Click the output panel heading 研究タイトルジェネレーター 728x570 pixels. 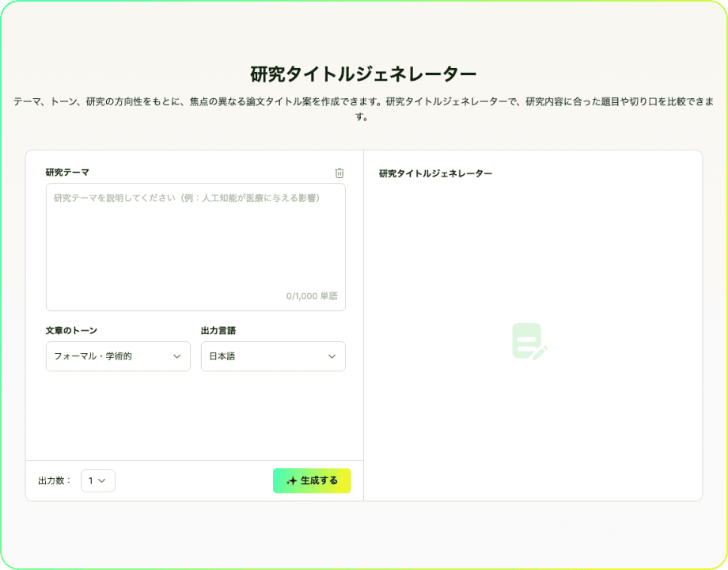(435, 173)
